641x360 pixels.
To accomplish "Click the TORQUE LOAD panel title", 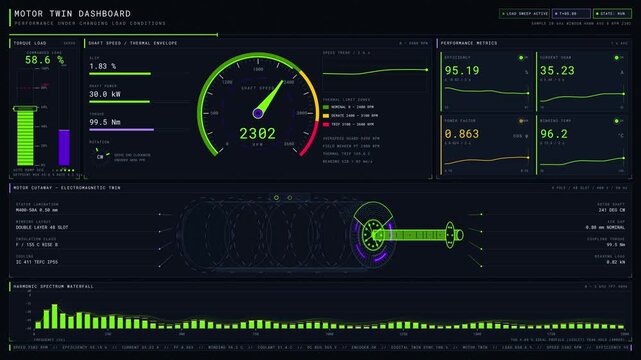I will click(x=30, y=43).
